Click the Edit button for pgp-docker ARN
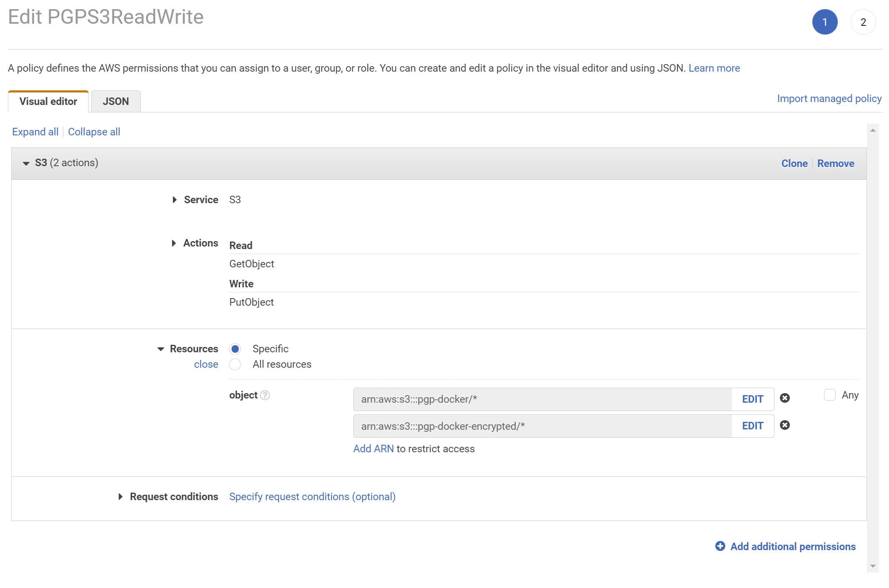Screen dimensions: 889x588 (x=752, y=399)
